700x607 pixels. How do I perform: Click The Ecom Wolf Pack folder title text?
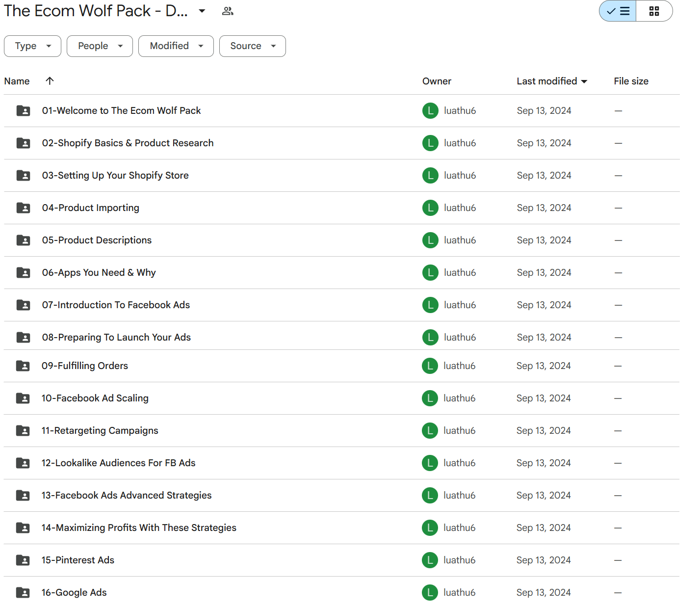pyautogui.click(x=96, y=11)
